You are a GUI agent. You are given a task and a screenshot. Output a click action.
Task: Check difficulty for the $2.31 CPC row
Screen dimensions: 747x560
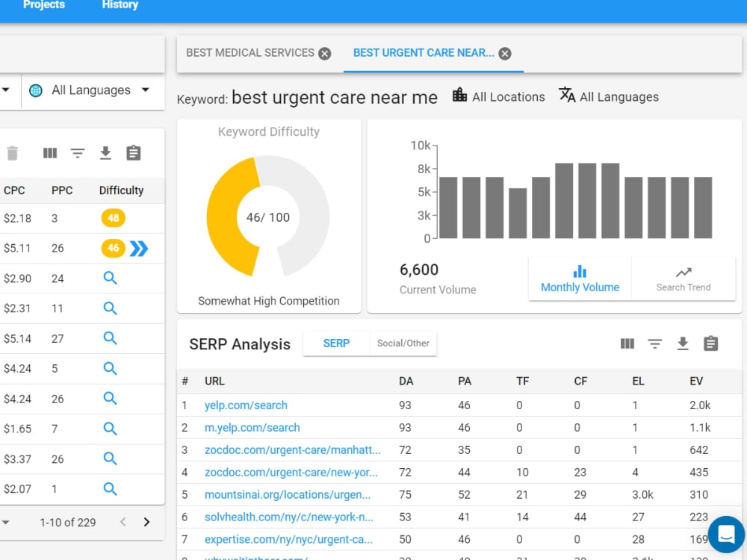110,308
